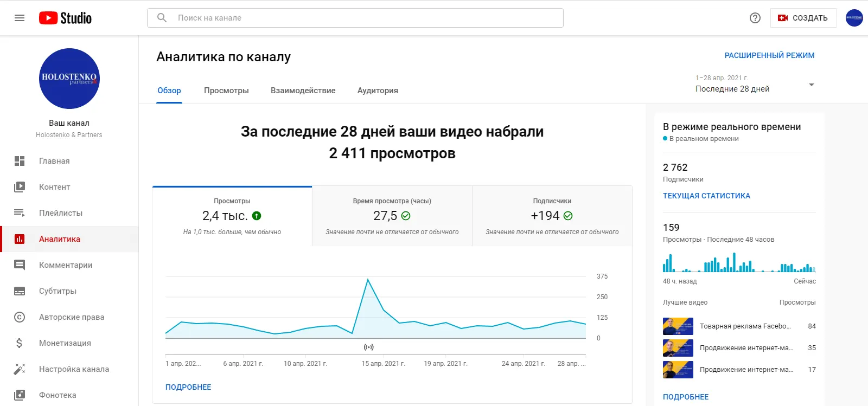The height and width of the screenshot is (406, 868).
Task: Open the account avatar in top bar
Action: tap(854, 18)
